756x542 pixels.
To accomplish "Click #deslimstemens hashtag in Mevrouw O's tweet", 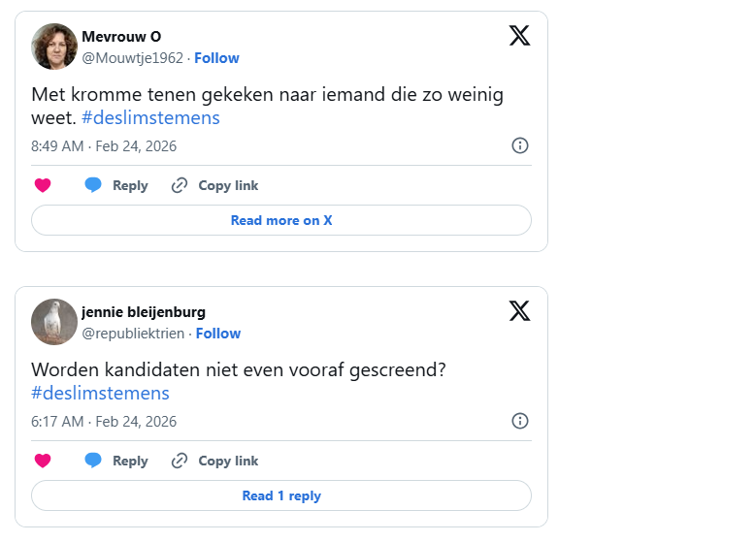I will click(150, 118).
